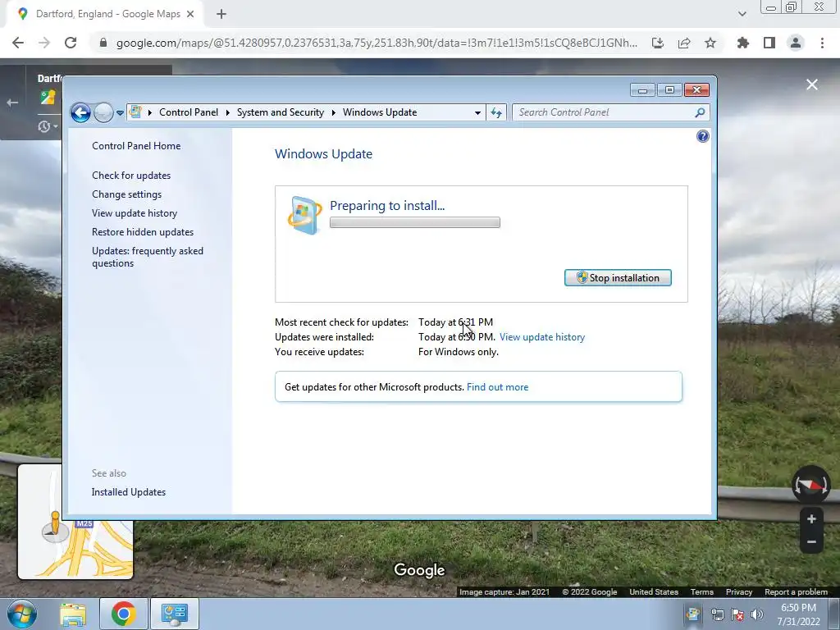
Task: Close the Dartford Google Maps tab
Action: click(x=190, y=14)
